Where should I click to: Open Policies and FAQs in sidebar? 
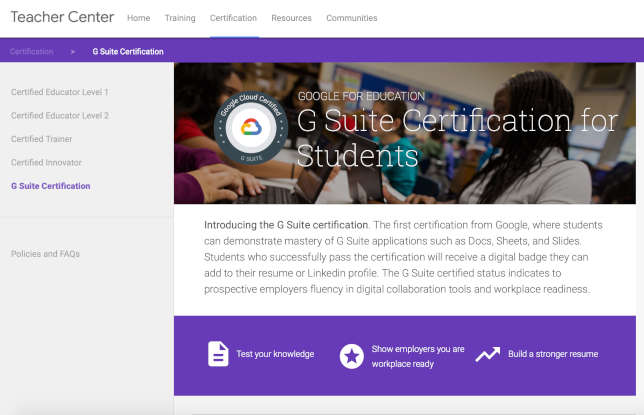pos(45,254)
